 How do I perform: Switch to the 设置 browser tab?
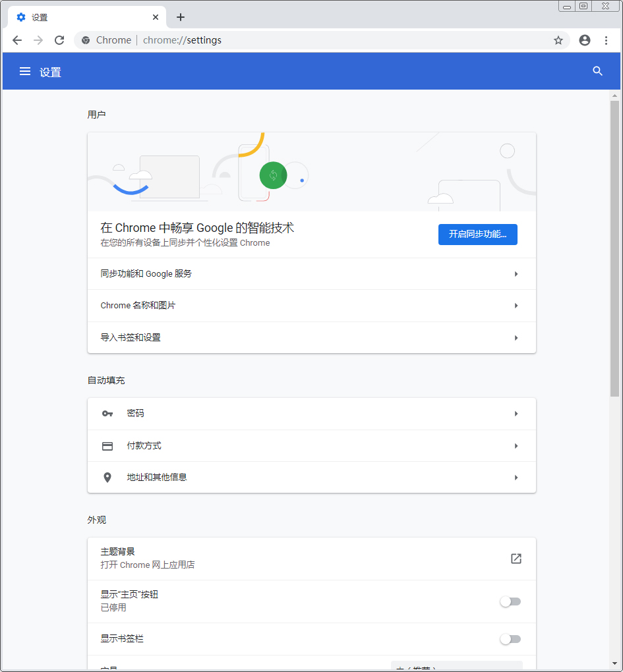point(79,17)
